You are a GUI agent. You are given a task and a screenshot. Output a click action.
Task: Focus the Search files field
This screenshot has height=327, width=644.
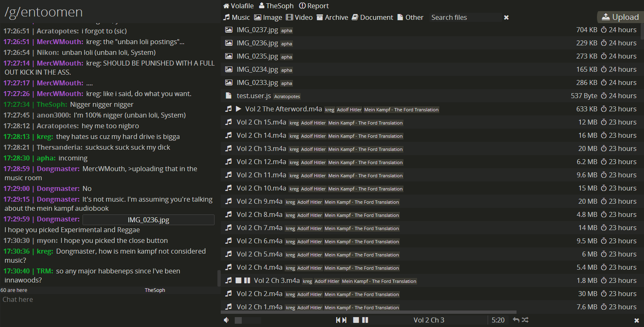pos(465,17)
